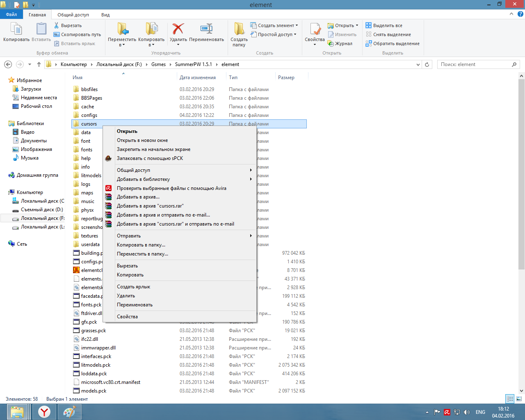Expand the Отправить submenu arrow
Viewport: 525px width, 420px height.
click(251, 236)
